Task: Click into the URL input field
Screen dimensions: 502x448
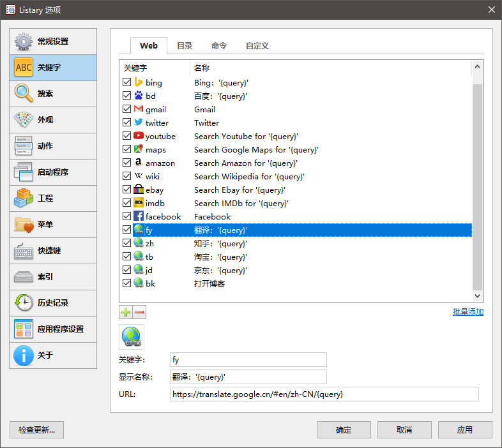Action: 324,394
